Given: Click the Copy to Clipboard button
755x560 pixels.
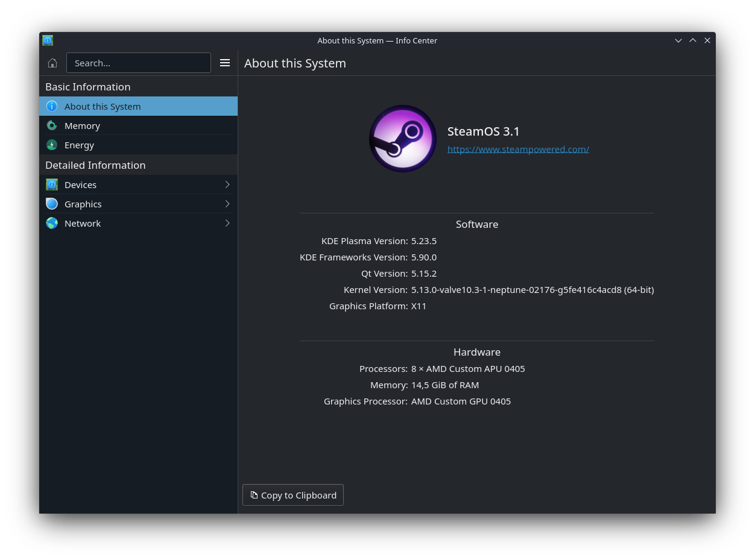Looking at the screenshot, I should (x=293, y=495).
